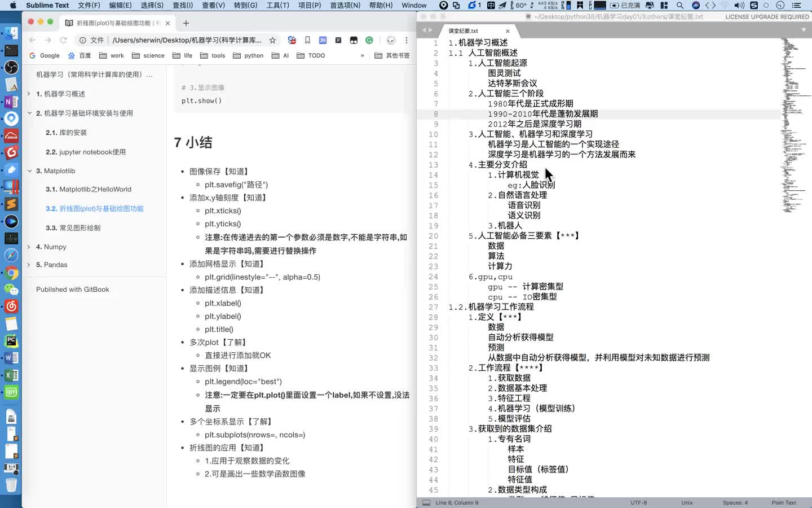Open the 查找(I) menu
Image resolution: width=812 pixels, height=508 pixels.
click(183, 5)
